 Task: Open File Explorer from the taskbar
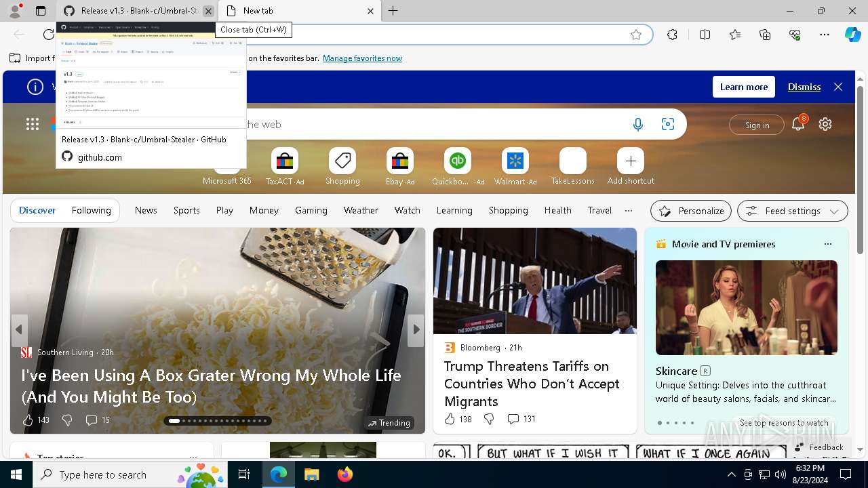[311, 474]
